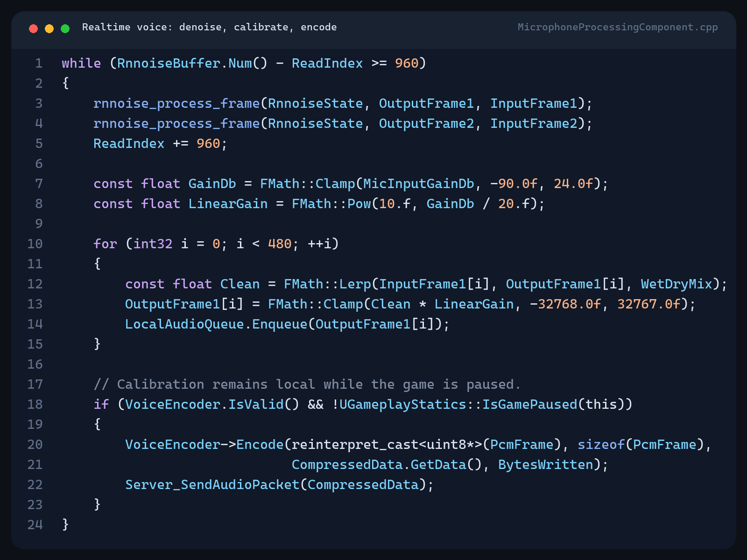Click 'LocalAudioQueue' on line 14
747x560 pixels.
[x=184, y=324]
